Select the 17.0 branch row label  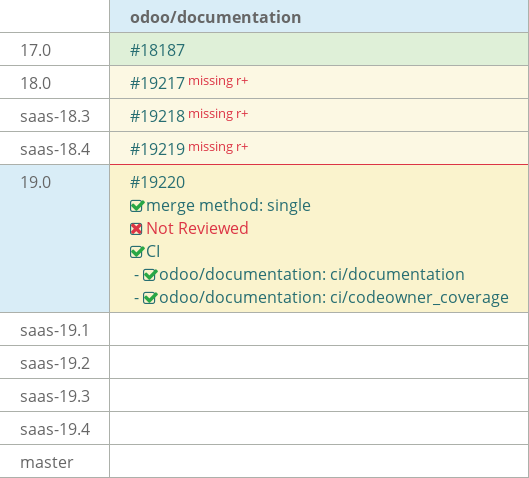[35, 50]
